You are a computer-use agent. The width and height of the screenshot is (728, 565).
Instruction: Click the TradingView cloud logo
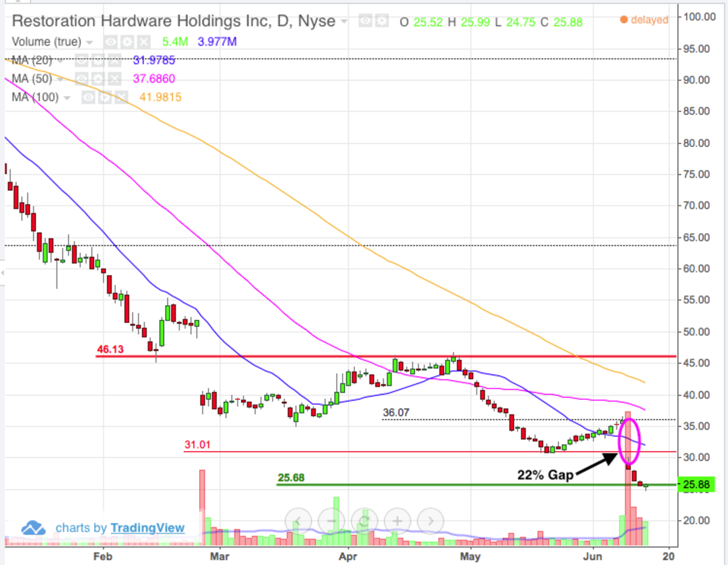(34, 528)
